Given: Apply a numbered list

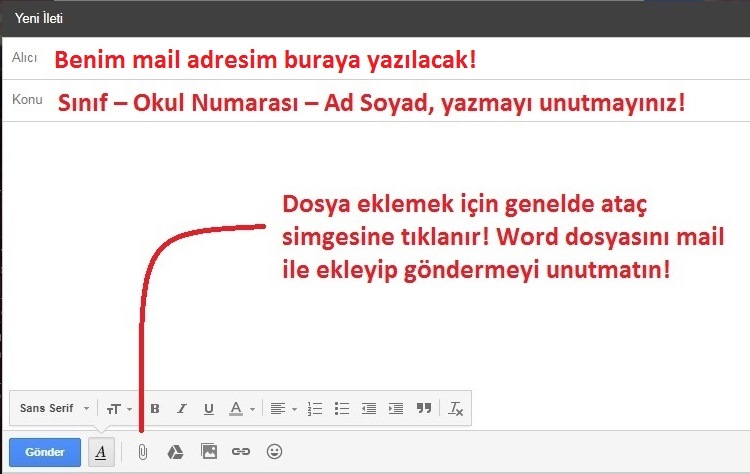Looking at the screenshot, I should (315, 409).
